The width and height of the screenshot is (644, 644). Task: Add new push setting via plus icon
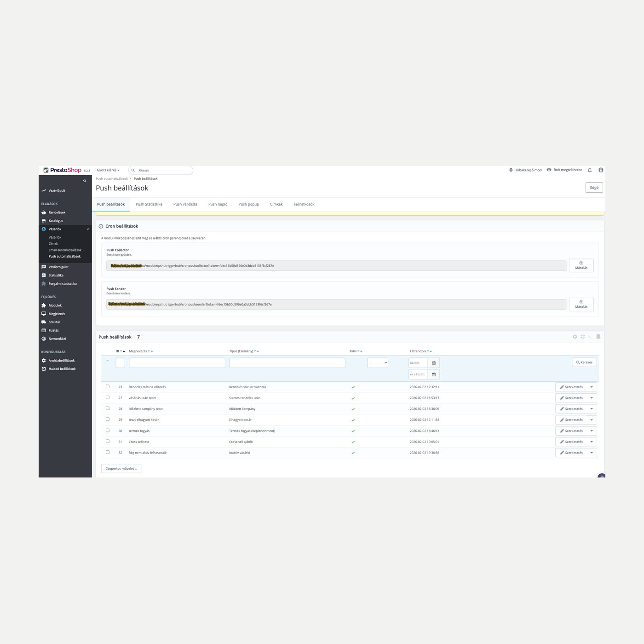pos(575,337)
